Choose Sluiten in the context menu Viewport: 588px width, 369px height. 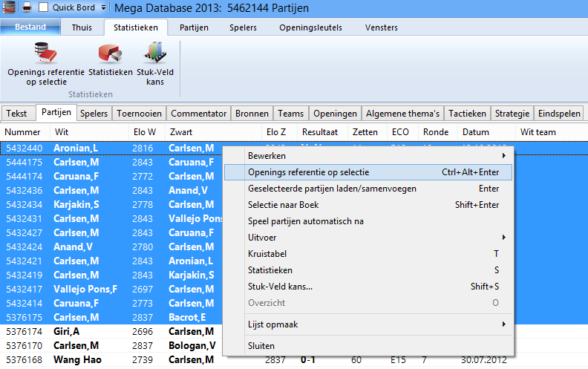tap(368, 346)
